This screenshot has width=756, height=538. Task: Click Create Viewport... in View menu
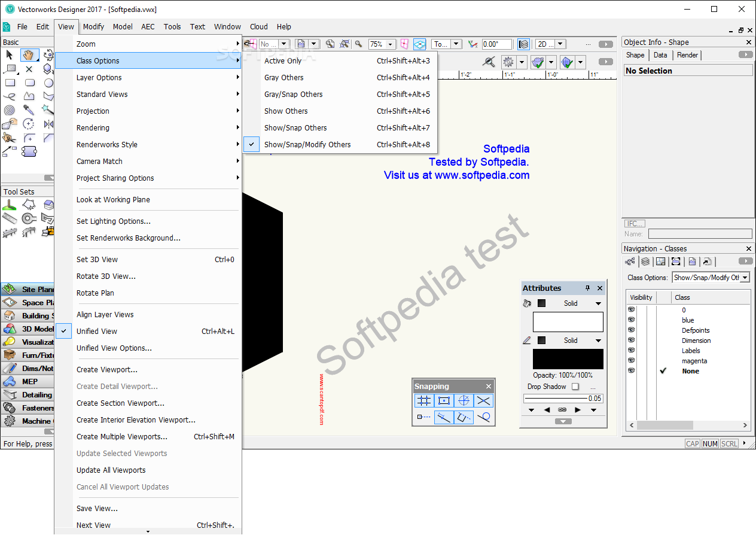(148, 370)
